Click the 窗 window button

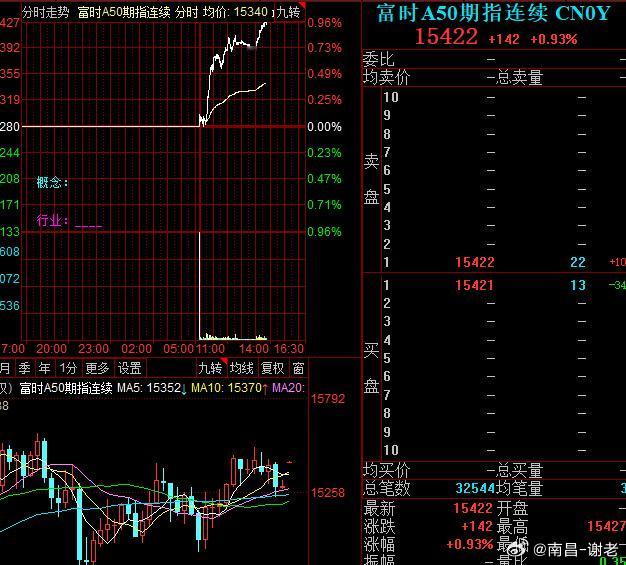(x=298, y=368)
